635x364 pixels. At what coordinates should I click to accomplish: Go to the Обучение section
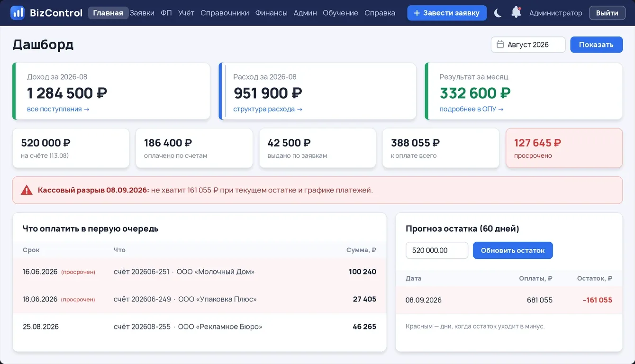click(x=340, y=13)
